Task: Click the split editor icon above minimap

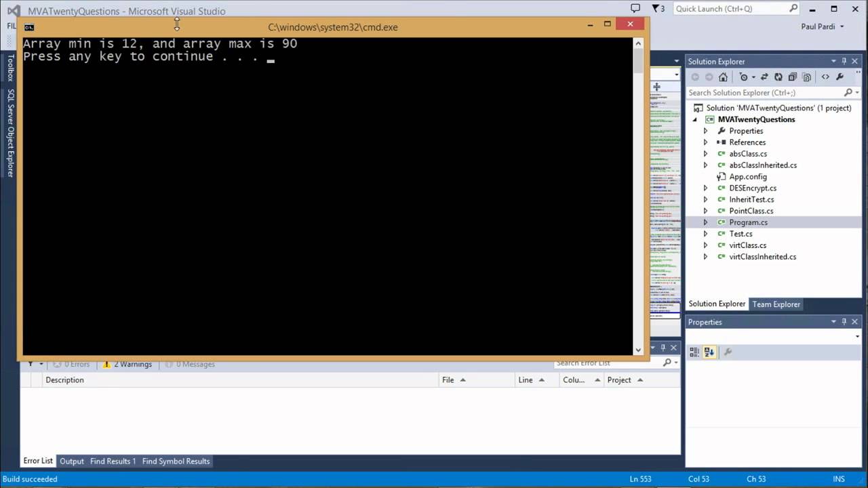Action: [x=656, y=87]
